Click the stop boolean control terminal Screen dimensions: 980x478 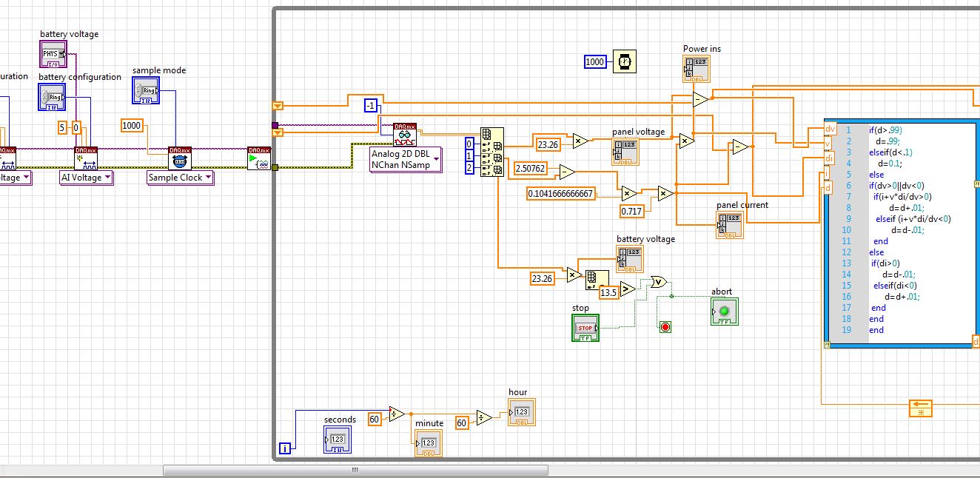(x=585, y=328)
